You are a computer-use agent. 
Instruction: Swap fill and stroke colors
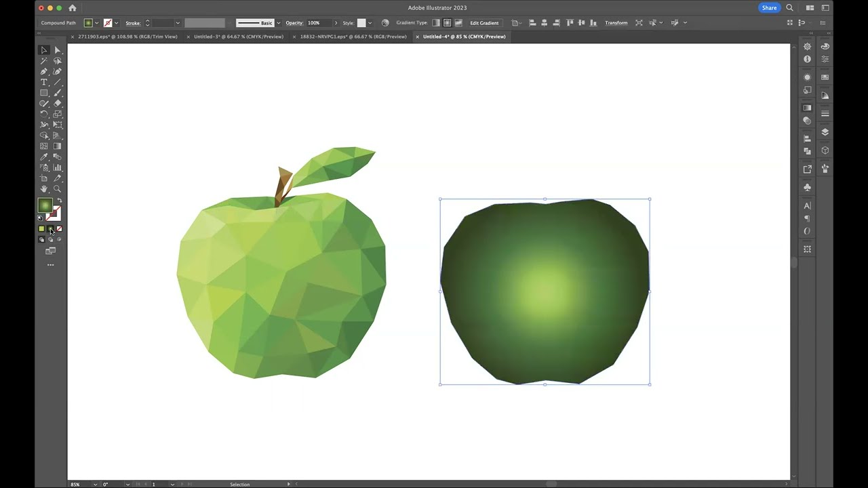click(x=59, y=201)
